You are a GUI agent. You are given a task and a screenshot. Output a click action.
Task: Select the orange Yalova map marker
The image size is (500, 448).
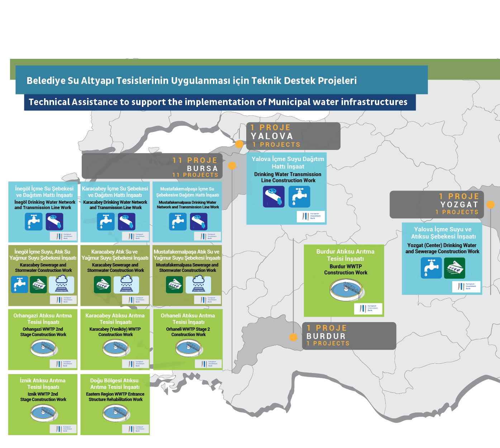(x=239, y=144)
